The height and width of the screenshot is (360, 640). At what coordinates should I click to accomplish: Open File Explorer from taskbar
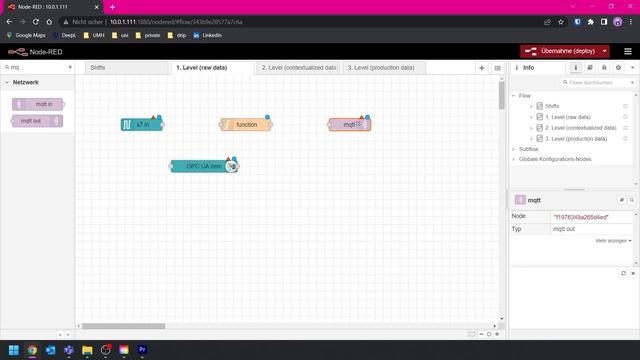(87, 350)
